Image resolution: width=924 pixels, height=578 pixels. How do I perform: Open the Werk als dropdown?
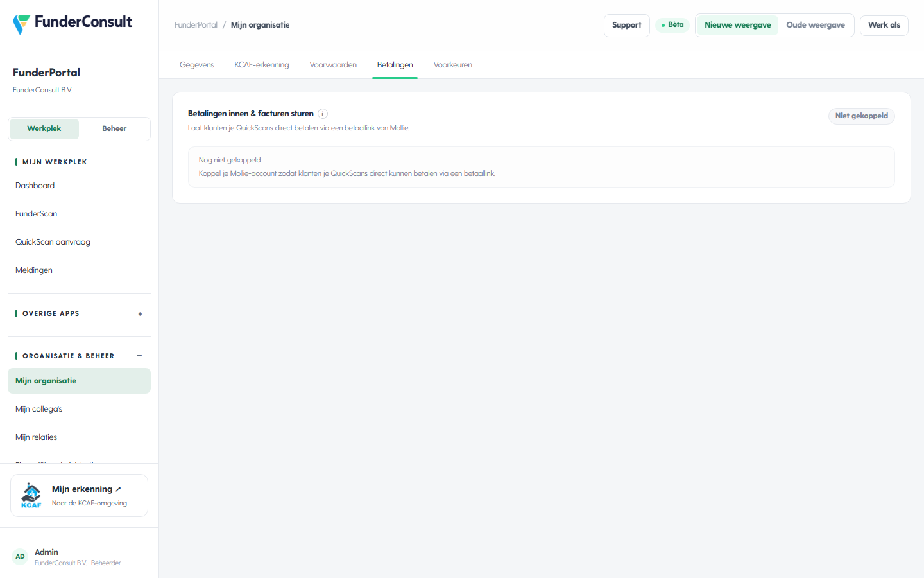coord(884,25)
